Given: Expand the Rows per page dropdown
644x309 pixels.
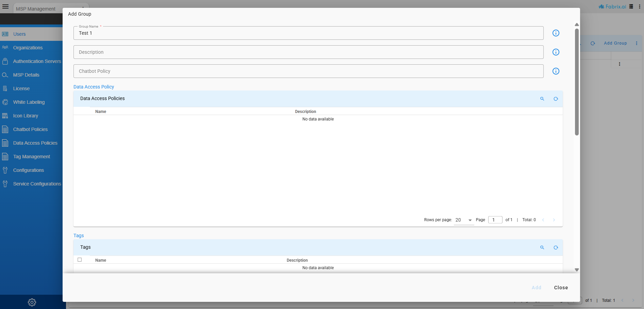Looking at the screenshot, I should click(x=464, y=220).
